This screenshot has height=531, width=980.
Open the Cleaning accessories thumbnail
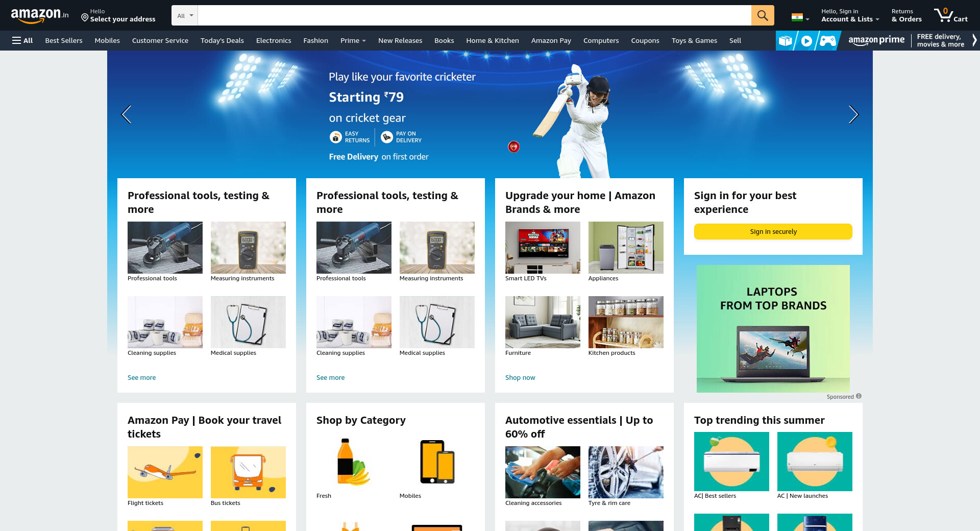click(543, 472)
